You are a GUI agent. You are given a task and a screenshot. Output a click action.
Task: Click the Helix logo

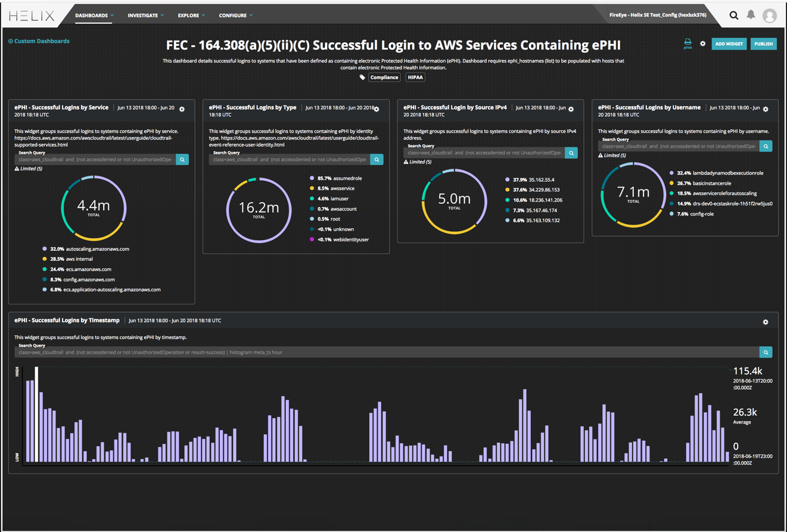[x=32, y=16]
